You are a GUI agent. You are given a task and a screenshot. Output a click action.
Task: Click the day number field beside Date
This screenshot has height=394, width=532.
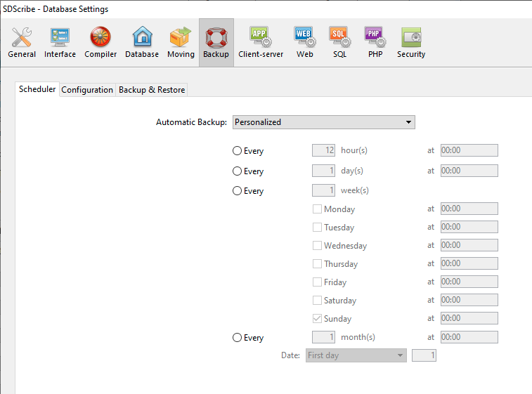[424, 355]
